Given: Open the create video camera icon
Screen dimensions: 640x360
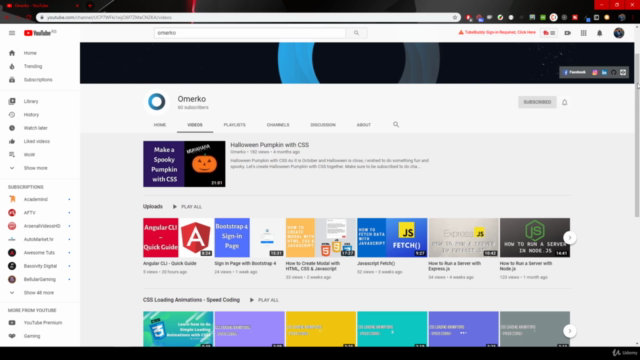Looking at the screenshot, I should click(567, 33).
